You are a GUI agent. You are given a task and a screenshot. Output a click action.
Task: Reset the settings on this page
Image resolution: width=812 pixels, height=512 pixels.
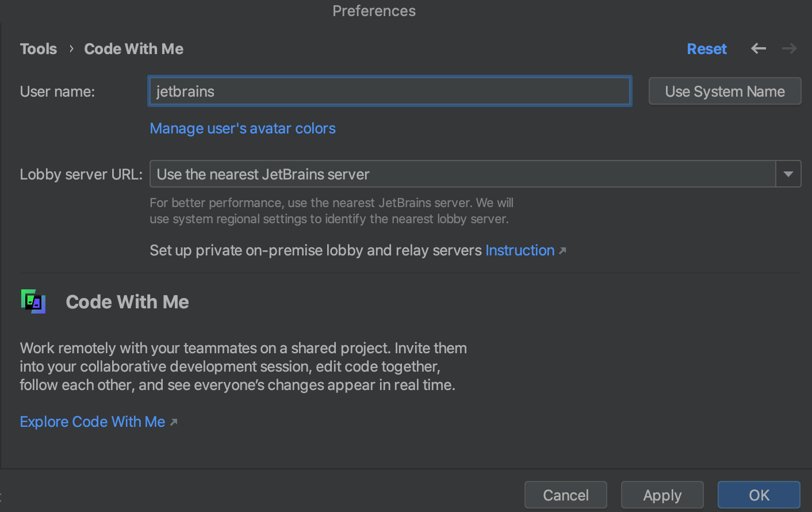tap(707, 49)
